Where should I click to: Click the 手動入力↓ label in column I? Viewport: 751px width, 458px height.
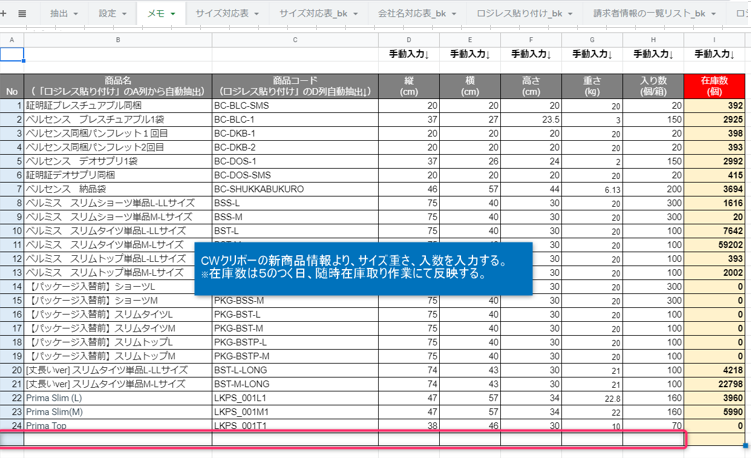(x=714, y=54)
